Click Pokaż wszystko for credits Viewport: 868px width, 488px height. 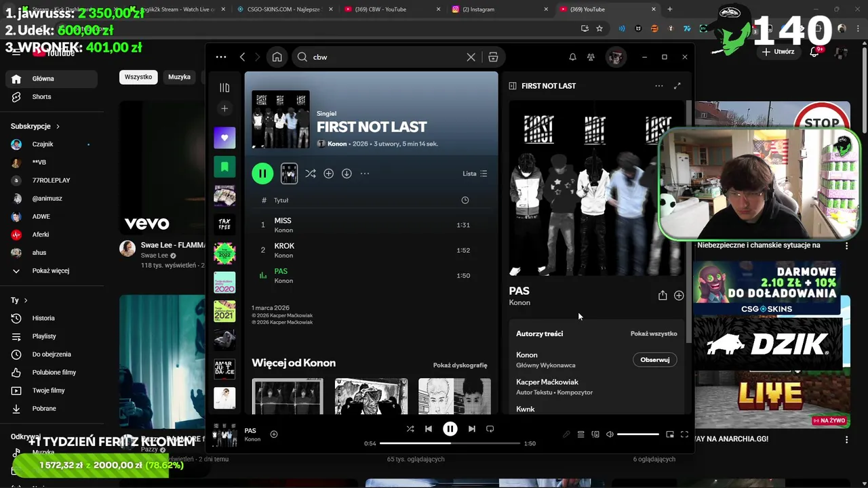pos(654,333)
